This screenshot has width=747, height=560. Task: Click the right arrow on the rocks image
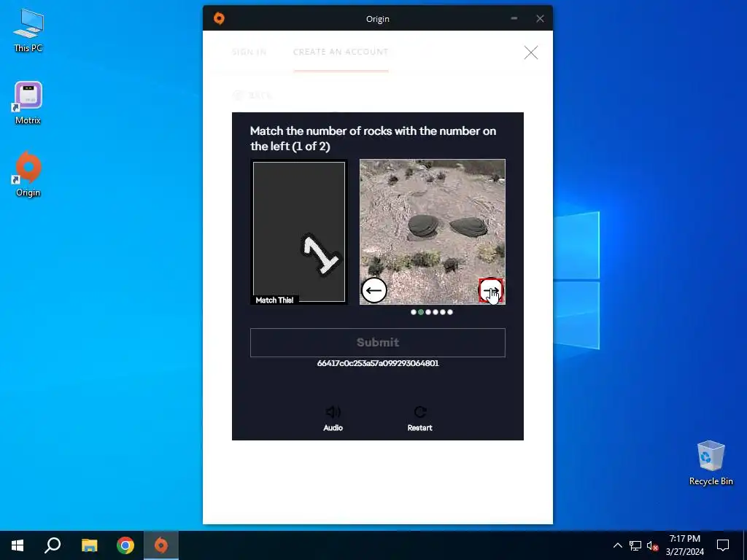tap(491, 290)
